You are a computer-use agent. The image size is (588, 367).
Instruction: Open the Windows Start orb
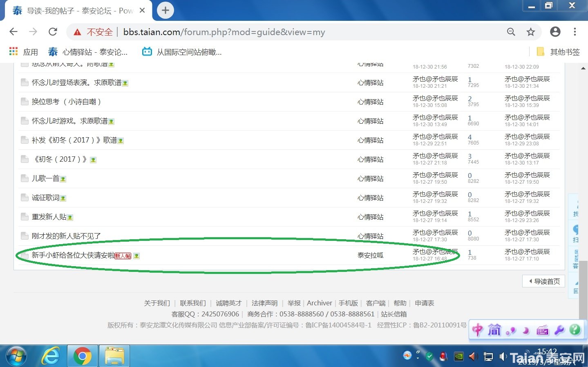coord(16,356)
